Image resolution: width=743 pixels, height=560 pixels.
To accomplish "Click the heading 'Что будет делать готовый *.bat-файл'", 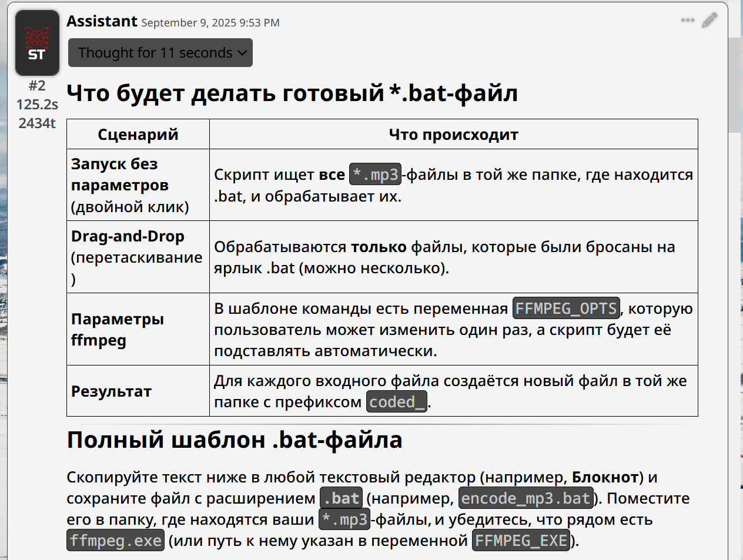I will (292, 93).
